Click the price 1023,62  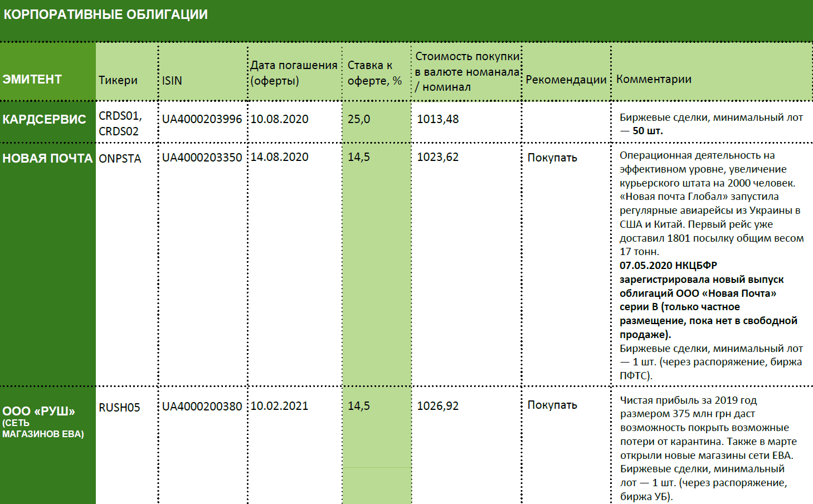click(x=437, y=157)
